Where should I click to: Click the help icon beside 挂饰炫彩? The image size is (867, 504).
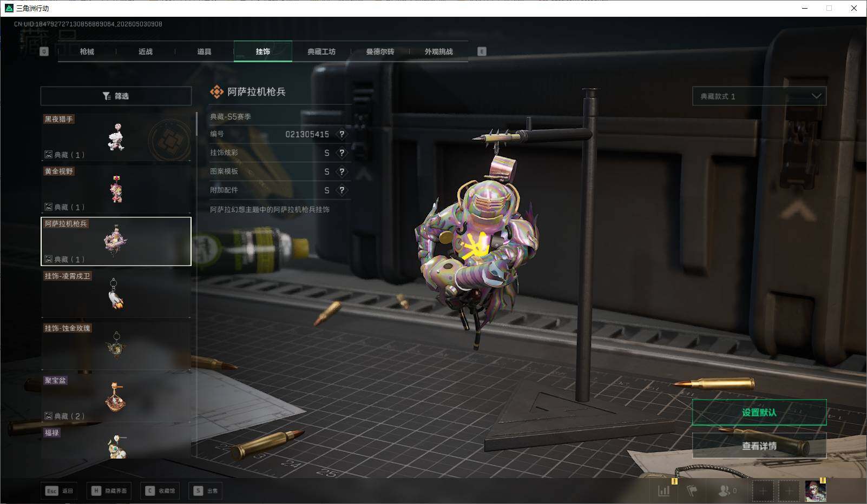(x=341, y=153)
